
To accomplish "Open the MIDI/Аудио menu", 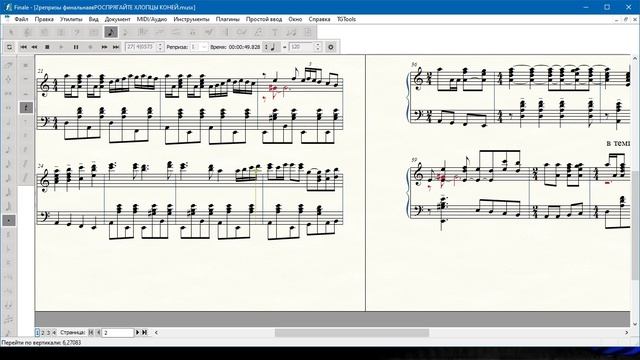I will click(x=152, y=19).
